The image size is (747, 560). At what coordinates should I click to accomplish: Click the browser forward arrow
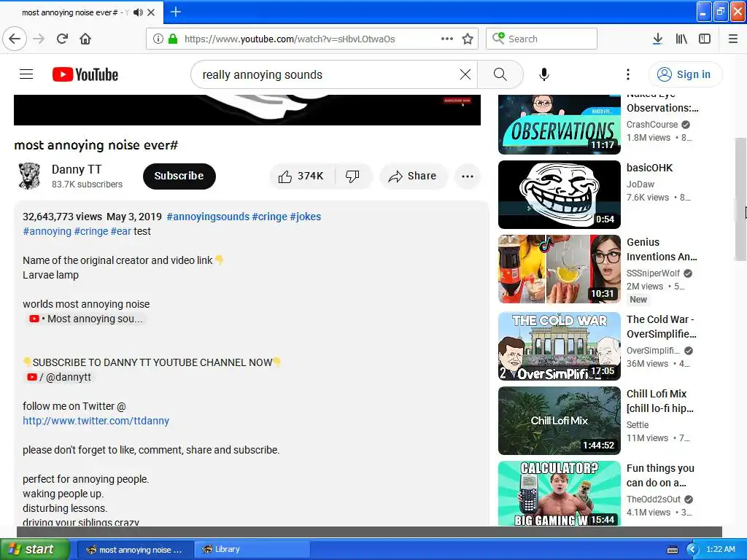click(39, 39)
